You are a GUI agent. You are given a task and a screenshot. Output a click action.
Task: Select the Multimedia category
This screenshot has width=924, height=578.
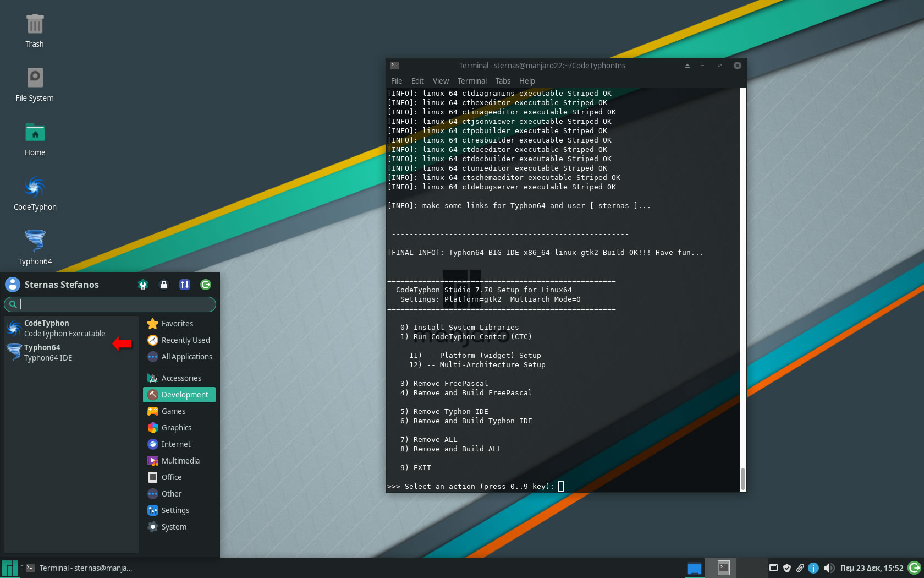(179, 461)
